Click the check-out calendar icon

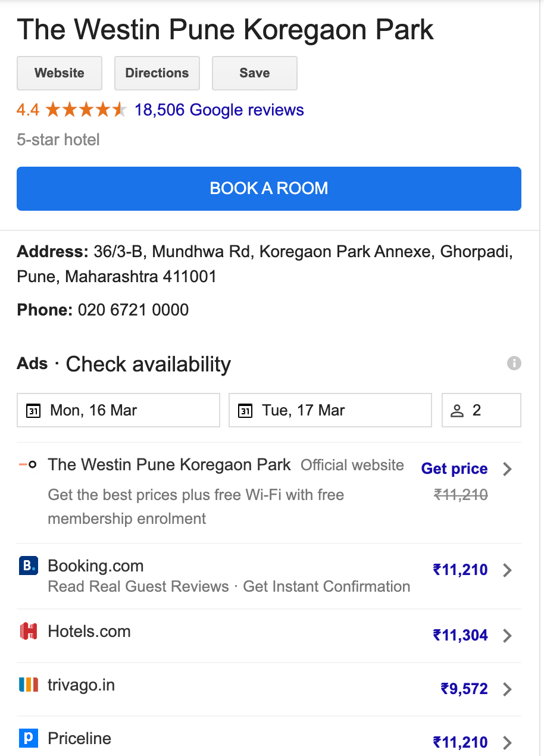[x=246, y=411]
